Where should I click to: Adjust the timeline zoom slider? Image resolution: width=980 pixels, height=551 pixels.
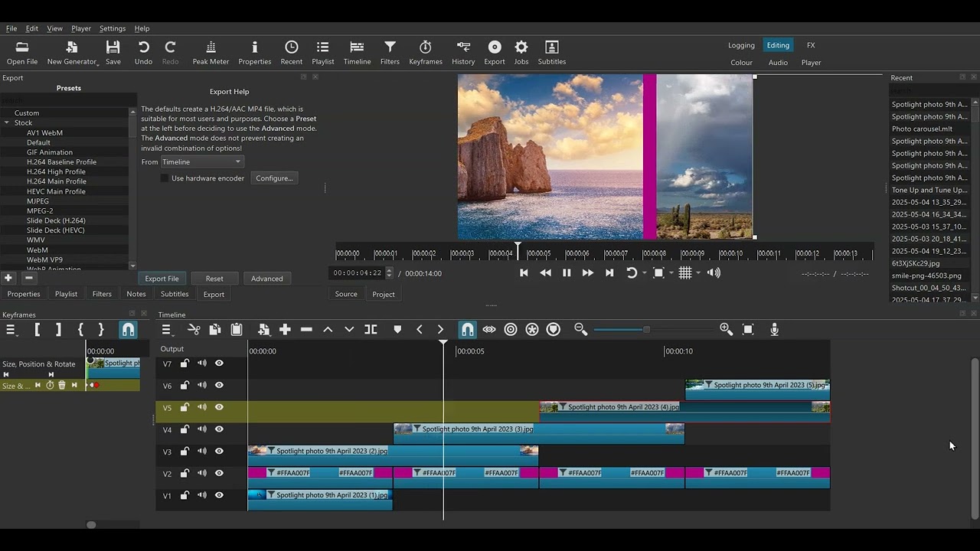[x=646, y=330]
